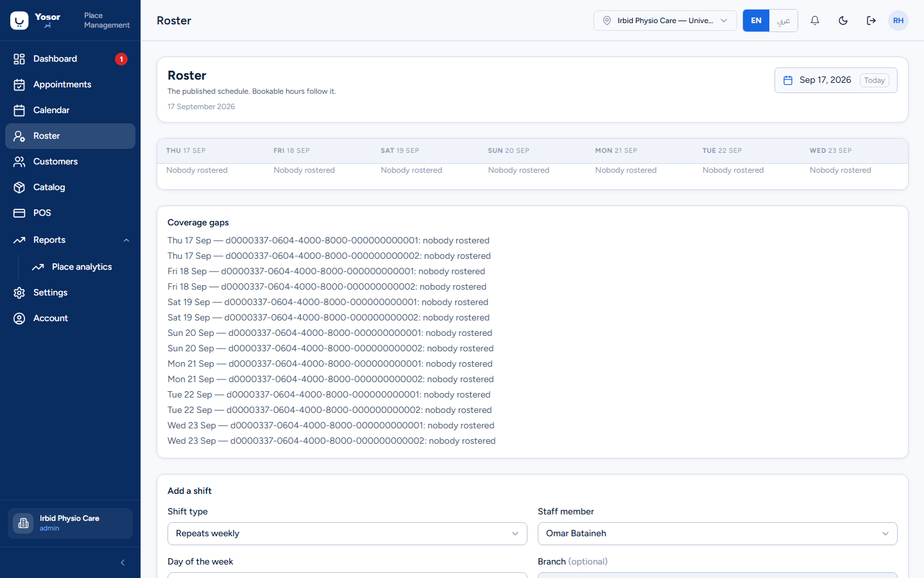
Task: Click the Customers people icon
Action: coord(19,162)
